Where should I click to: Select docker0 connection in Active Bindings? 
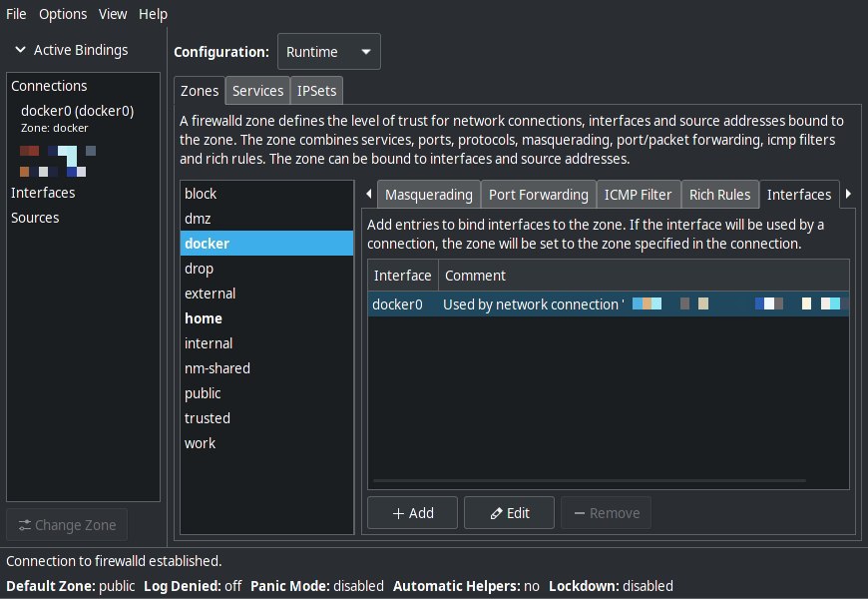click(x=77, y=111)
